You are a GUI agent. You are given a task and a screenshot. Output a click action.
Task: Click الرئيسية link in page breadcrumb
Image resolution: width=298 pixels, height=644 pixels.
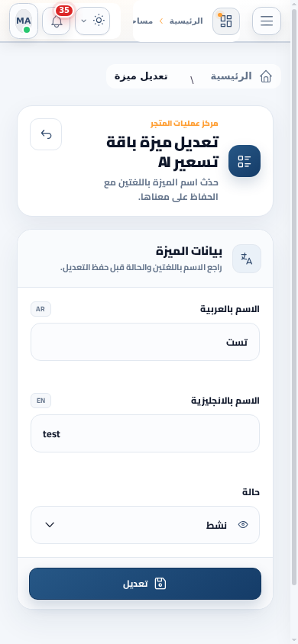point(231,76)
